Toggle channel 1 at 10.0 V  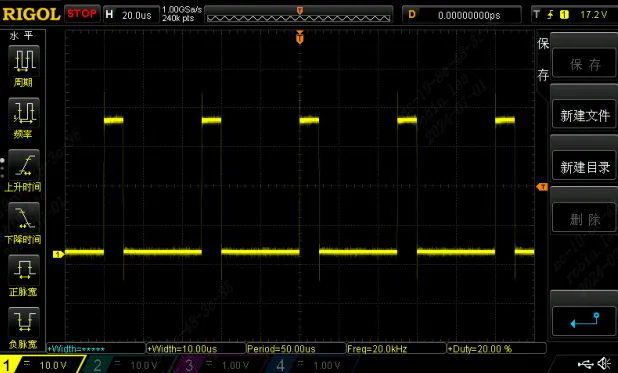[41, 365]
